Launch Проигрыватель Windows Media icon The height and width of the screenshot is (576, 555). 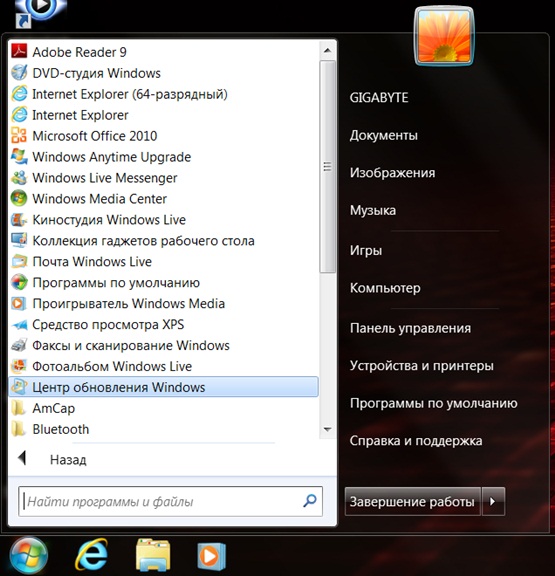coord(19,303)
